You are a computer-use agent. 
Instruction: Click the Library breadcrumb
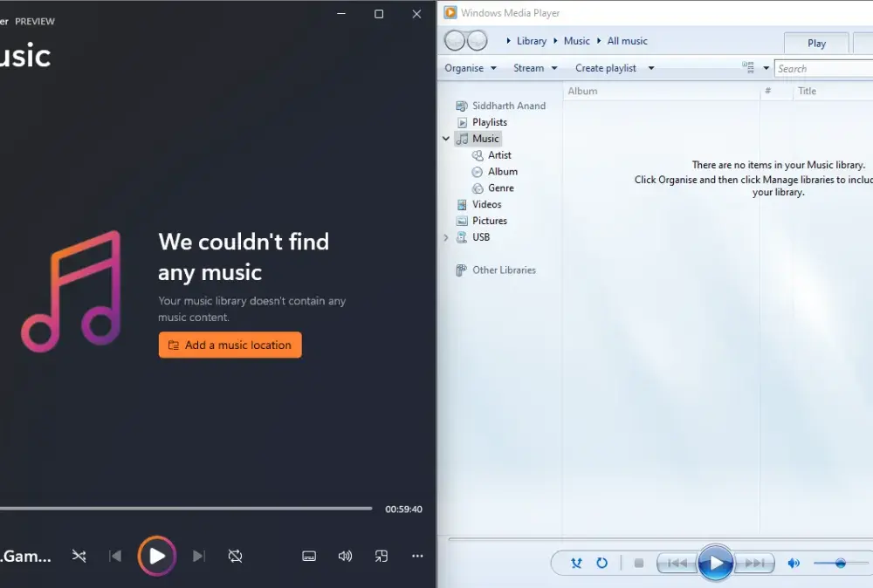(531, 41)
